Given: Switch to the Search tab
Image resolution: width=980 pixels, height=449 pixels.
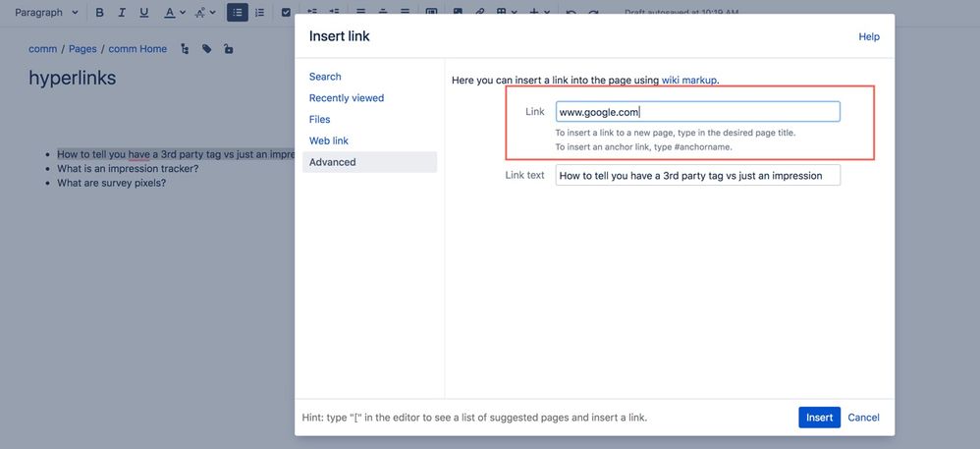Looking at the screenshot, I should pos(325,77).
